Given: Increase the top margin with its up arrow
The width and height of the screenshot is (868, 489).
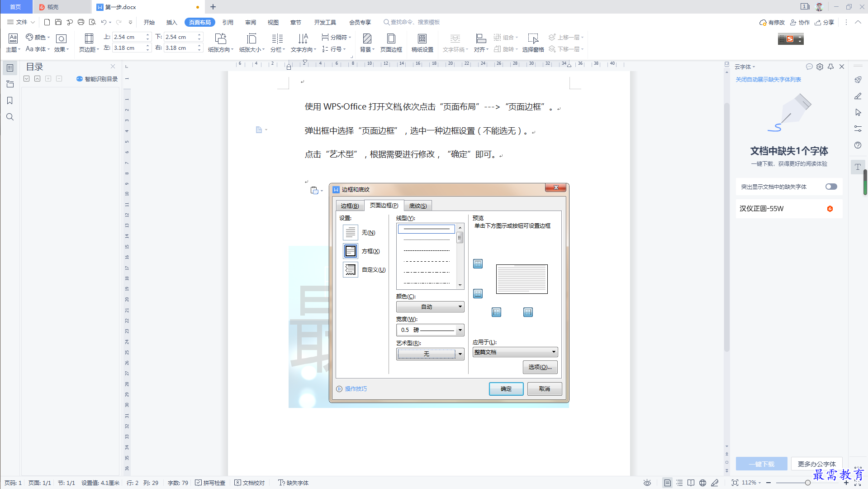Looking at the screenshot, I should pyautogui.click(x=147, y=35).
